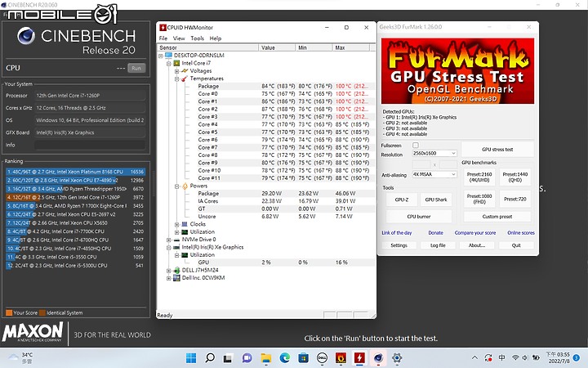Open the HWMonitor Help menu
The width and height of the screenshot is (588, 368).
(x=216, y=38)
